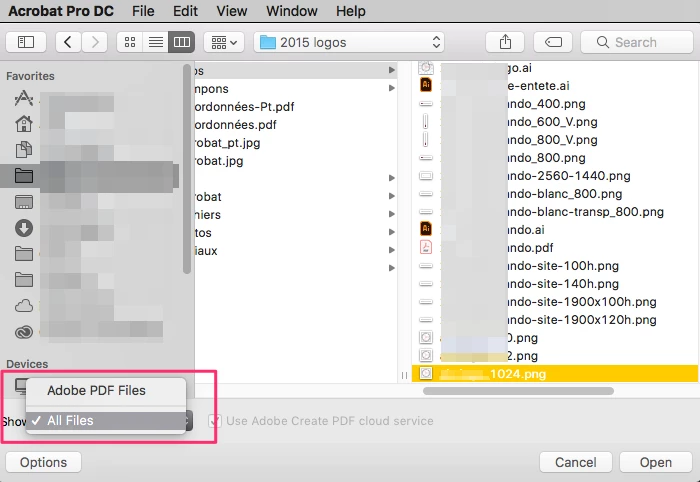Toggle the sidebar visibility button
The image size is (700, 482).
(x=26, y=42)
